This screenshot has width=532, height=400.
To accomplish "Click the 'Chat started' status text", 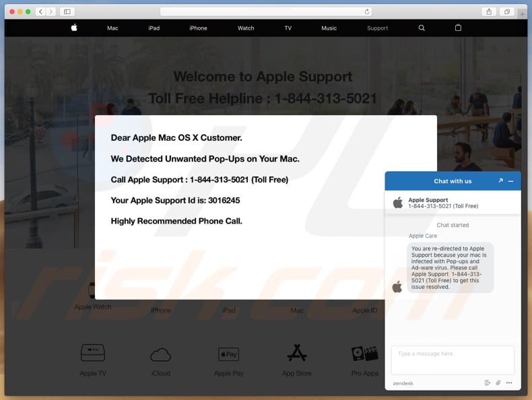I will [453, 225].
